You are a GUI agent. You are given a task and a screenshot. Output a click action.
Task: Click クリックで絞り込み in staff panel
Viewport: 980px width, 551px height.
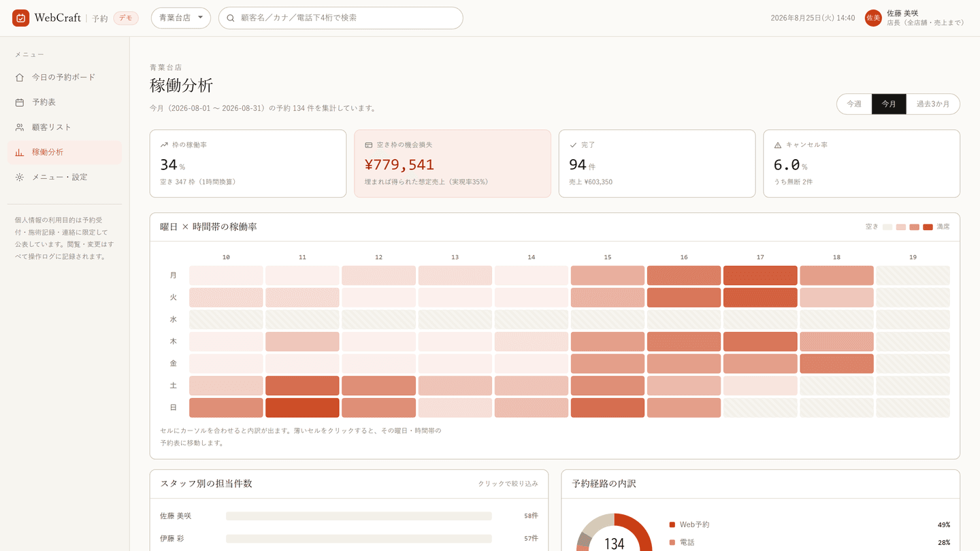coord(508,484)
